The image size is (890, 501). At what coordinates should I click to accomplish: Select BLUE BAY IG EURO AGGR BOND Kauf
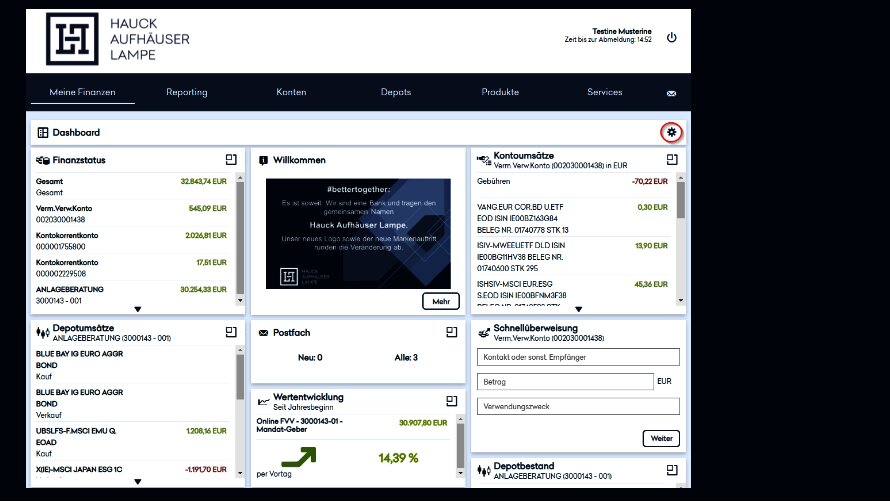tap(131, 365)
